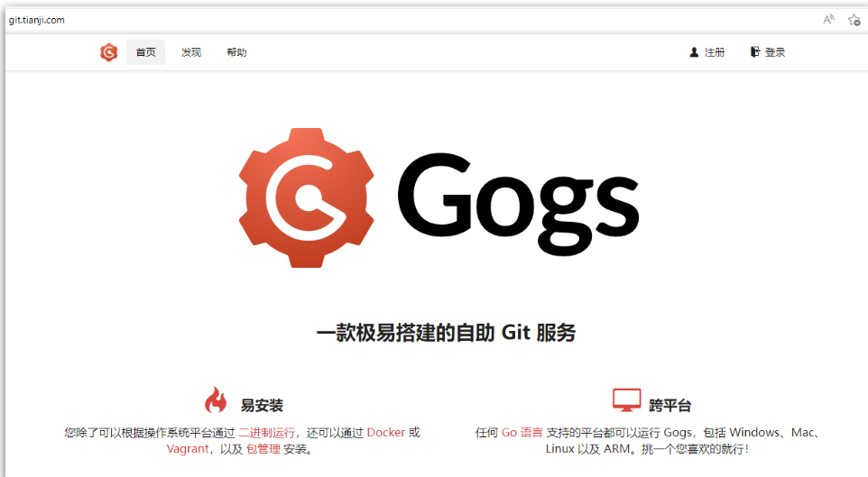868x477 pixels.
Task: Open the 帮助 help menu item
Action: click(x=236, y=52)
